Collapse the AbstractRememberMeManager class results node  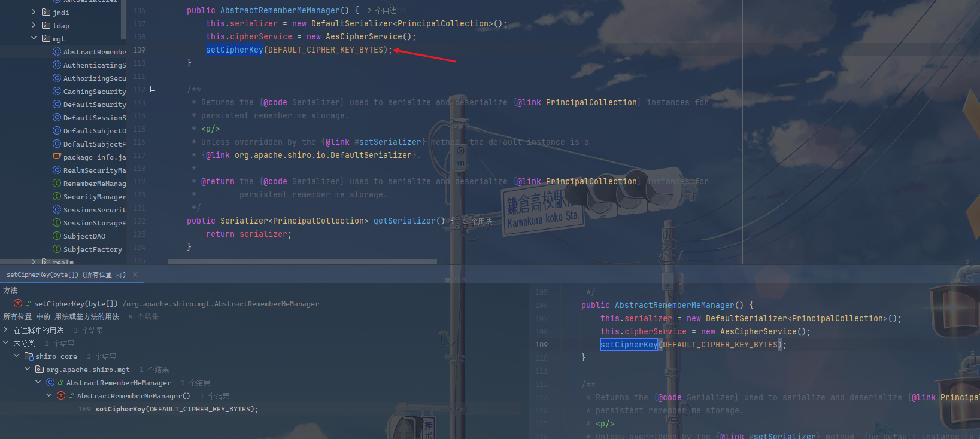click(x=38, y=383)
